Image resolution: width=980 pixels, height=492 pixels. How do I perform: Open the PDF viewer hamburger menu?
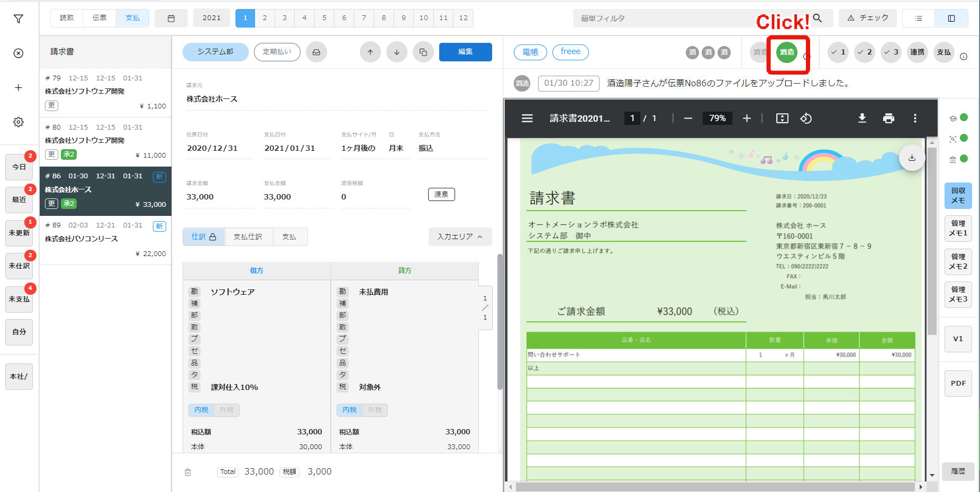coord(528,119)
